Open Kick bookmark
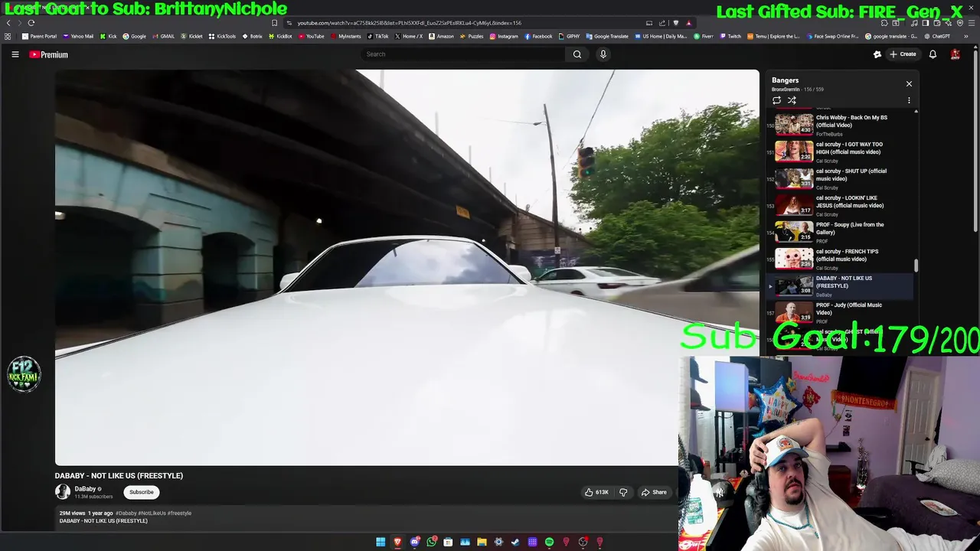Image resolution: width=980 pixels, height=551 pixels. [109, 36]
